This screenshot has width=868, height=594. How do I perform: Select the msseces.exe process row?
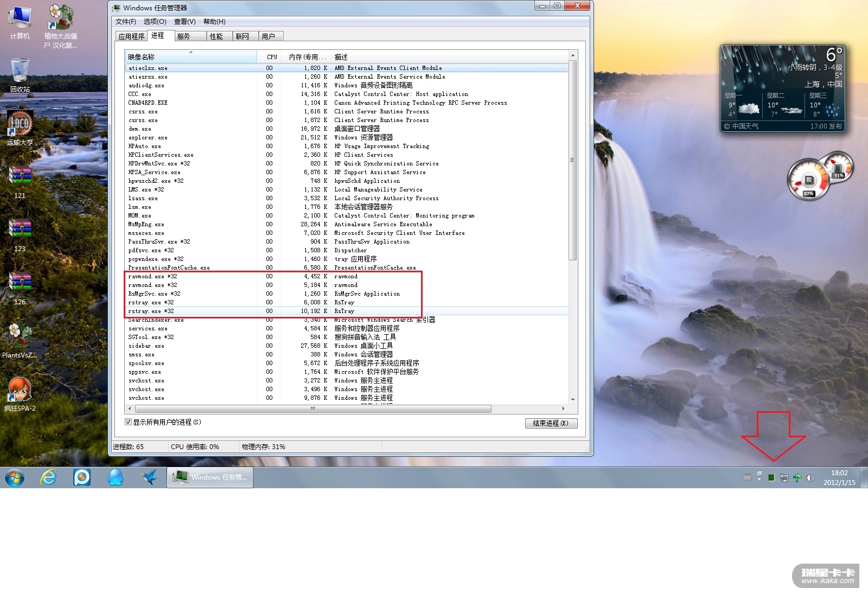pyautogui.click(x=347, y=233)
